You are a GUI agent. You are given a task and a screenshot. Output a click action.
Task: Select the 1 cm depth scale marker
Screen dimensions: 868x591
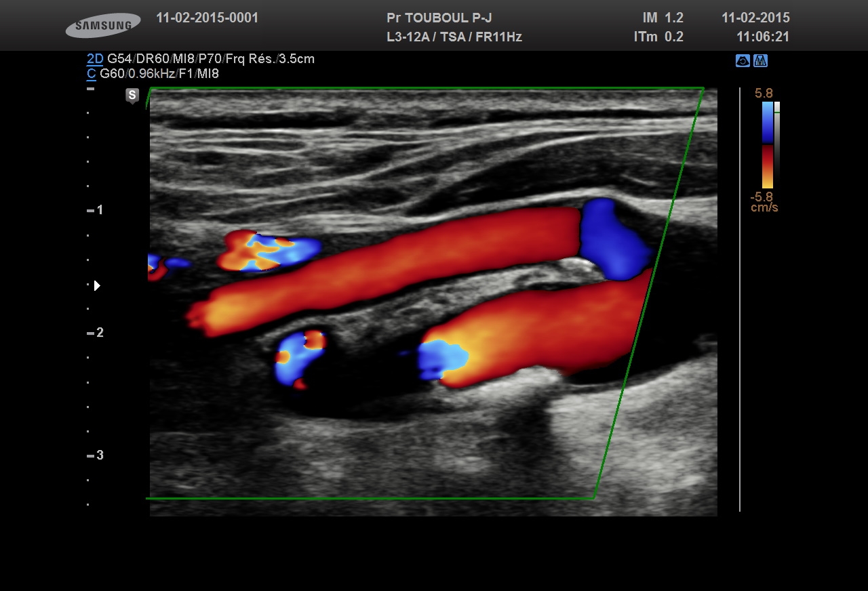point(96,210)
